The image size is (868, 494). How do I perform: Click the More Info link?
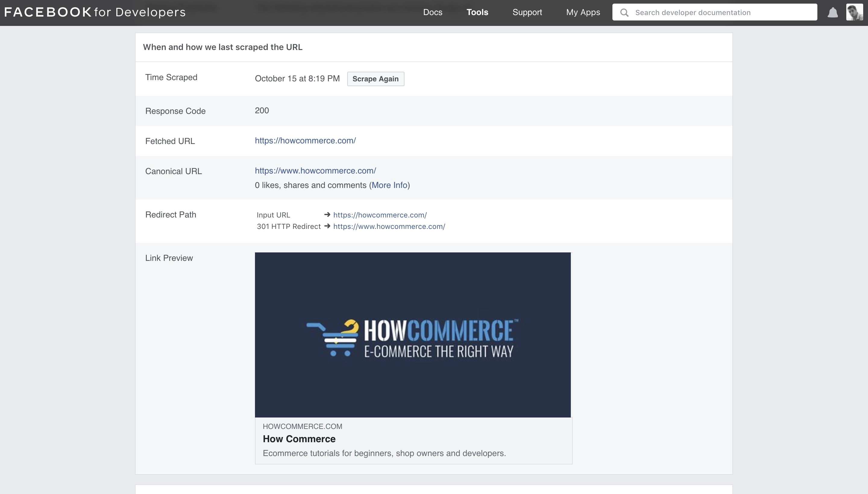pyautogui.click(x=389, y=185)
